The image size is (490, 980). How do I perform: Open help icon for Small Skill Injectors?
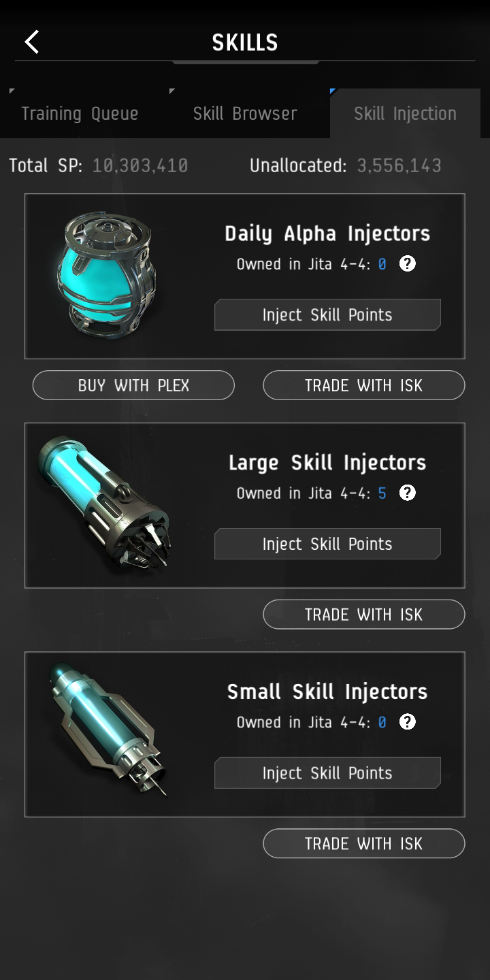[x=407, y=722]
